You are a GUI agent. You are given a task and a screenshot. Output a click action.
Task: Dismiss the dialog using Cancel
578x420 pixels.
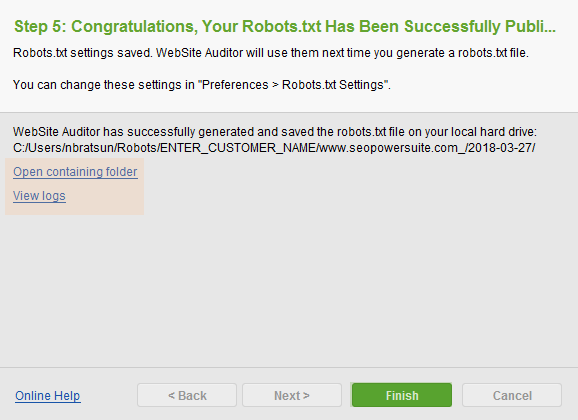(x=512, y=395)
